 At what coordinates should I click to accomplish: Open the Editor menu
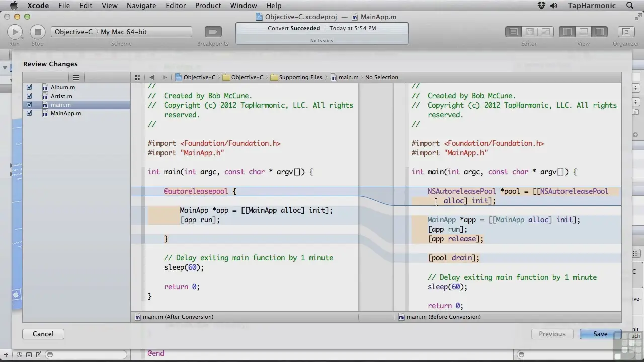[x=176, y=6]
